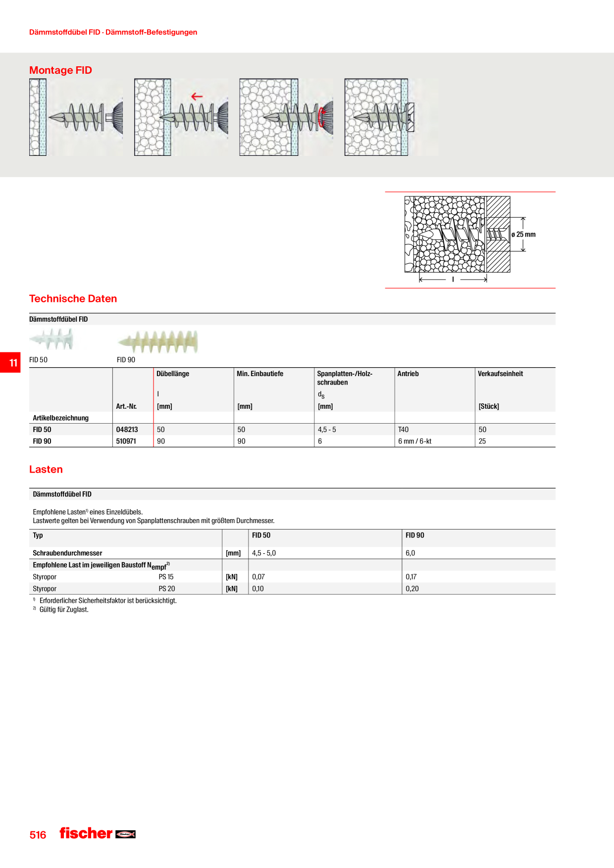Click the Empfohlene Last im jeweiligen Baustoff label
The width and height of the screenshot is (614, 868).
tap(101, 565)
